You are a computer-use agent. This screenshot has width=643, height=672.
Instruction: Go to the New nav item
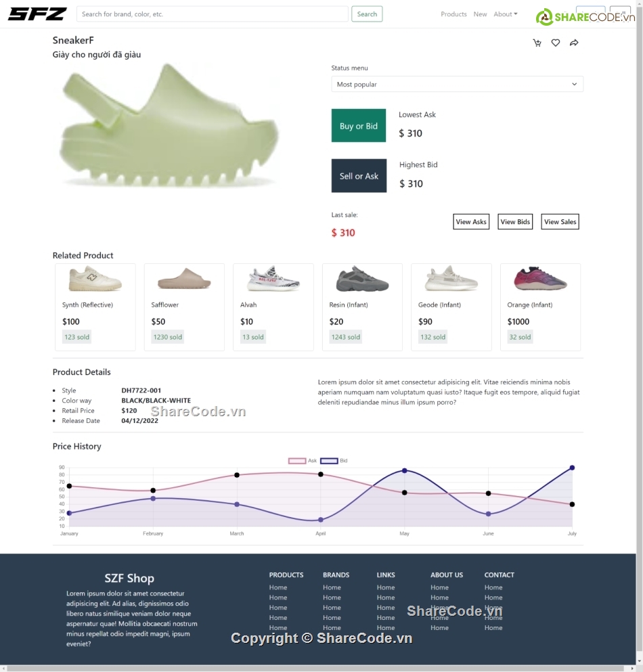point(480,14)
